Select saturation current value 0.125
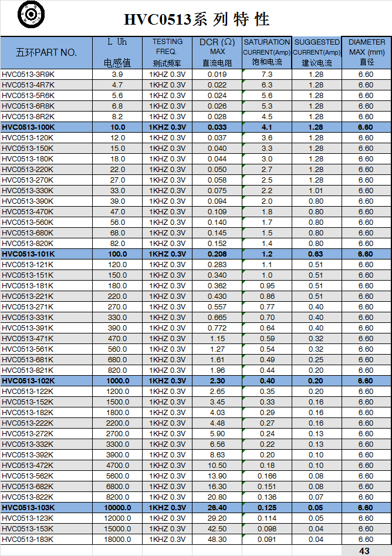Screen dimensions: 392x556 coord(267,508)
